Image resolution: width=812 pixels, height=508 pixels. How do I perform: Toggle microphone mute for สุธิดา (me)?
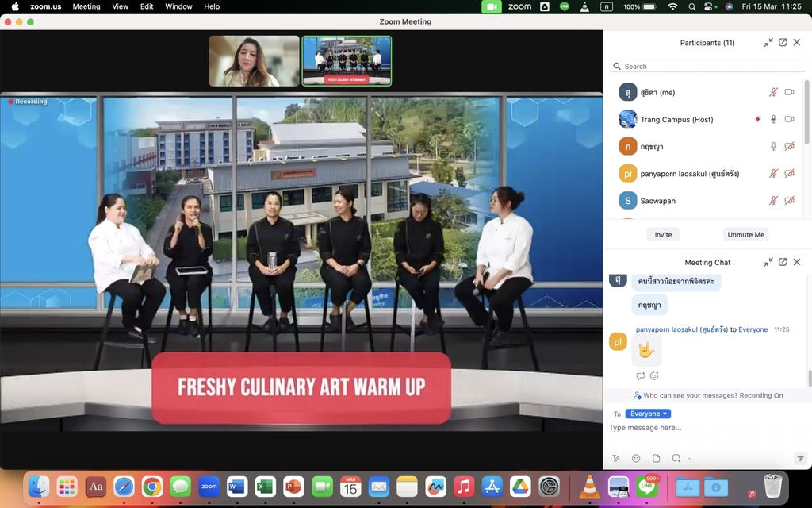pyautogui.click(x=773, y=92)
